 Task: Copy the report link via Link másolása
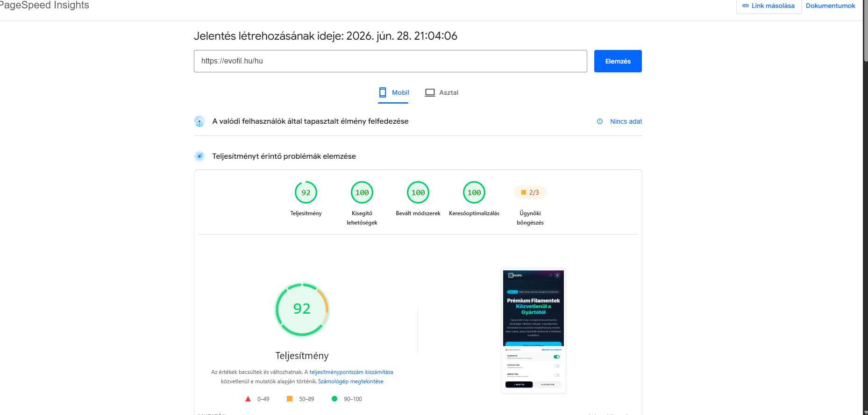(x=768, y=6)
